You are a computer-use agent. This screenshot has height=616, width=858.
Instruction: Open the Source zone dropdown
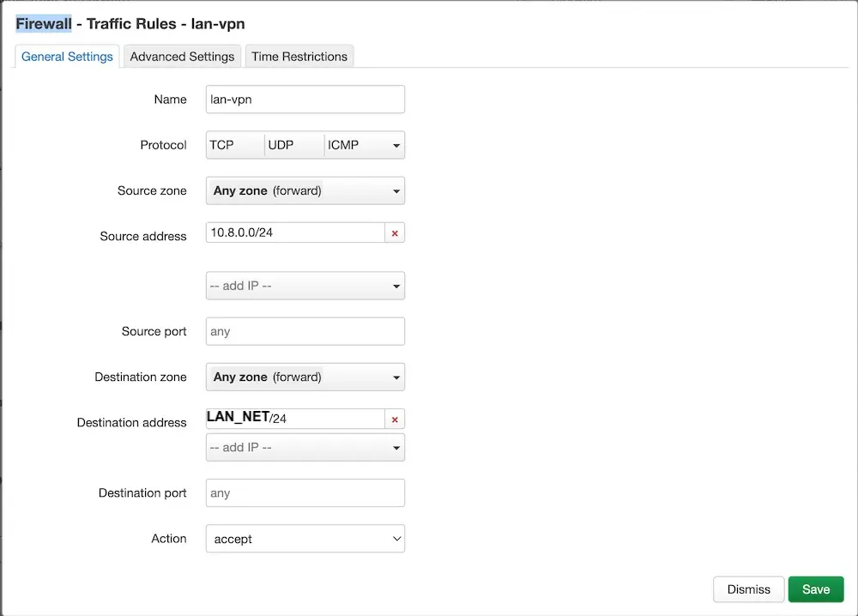(x=305, y=190)
